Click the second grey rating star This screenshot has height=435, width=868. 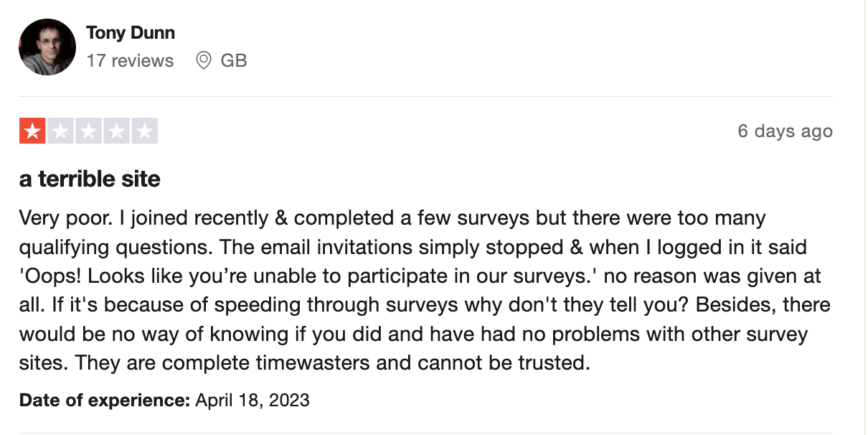[x=60, y=131]
